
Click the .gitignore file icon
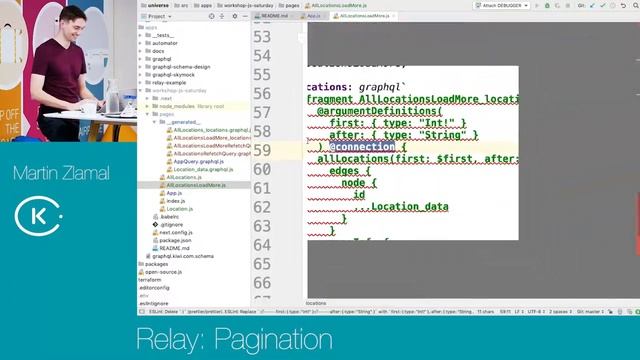155,224
